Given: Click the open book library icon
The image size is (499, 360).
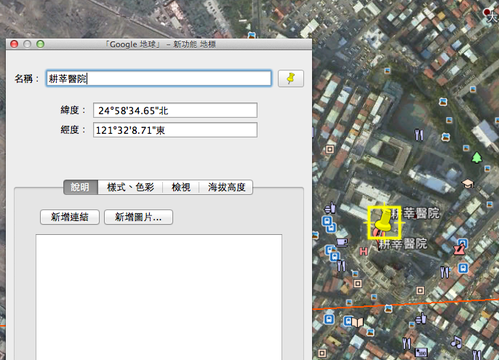Looking at the screenshot, I should point(358,322).
